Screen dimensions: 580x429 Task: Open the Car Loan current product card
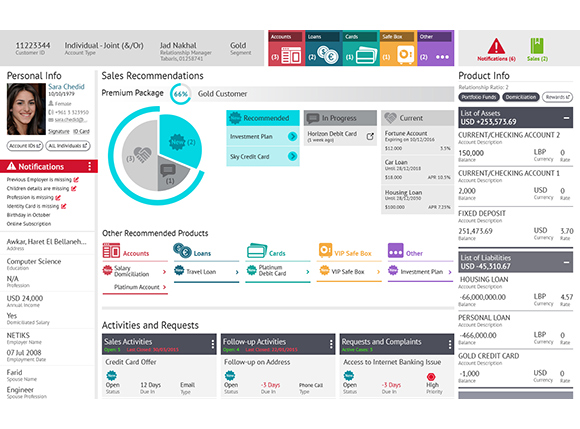418,169
